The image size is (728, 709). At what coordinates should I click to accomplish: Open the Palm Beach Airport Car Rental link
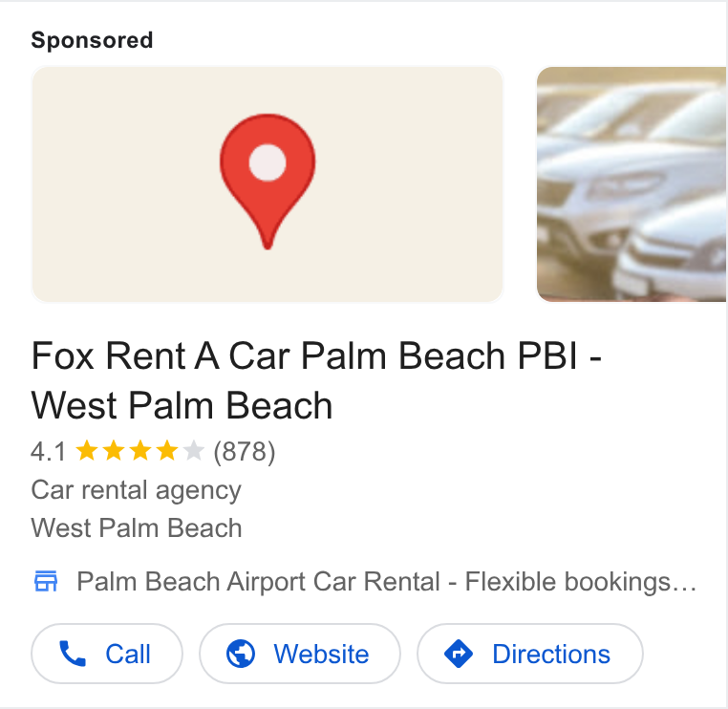387,581
